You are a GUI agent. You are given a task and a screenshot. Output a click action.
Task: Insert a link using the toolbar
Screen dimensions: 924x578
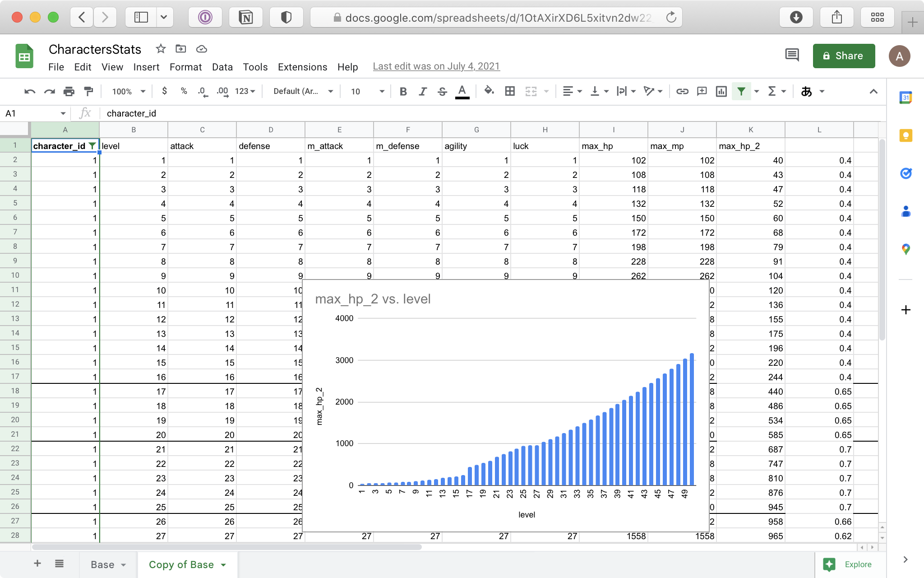click(681, 91)
